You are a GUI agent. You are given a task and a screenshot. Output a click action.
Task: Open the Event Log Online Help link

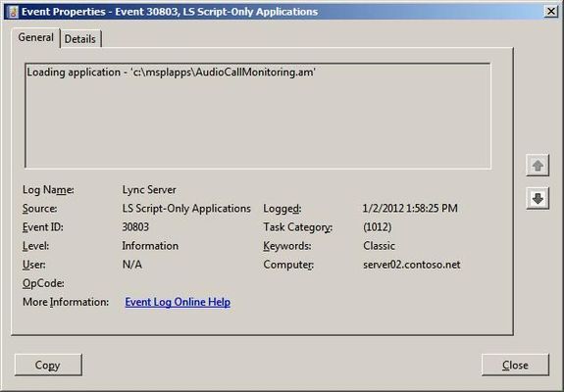click(x=178, y=302)
